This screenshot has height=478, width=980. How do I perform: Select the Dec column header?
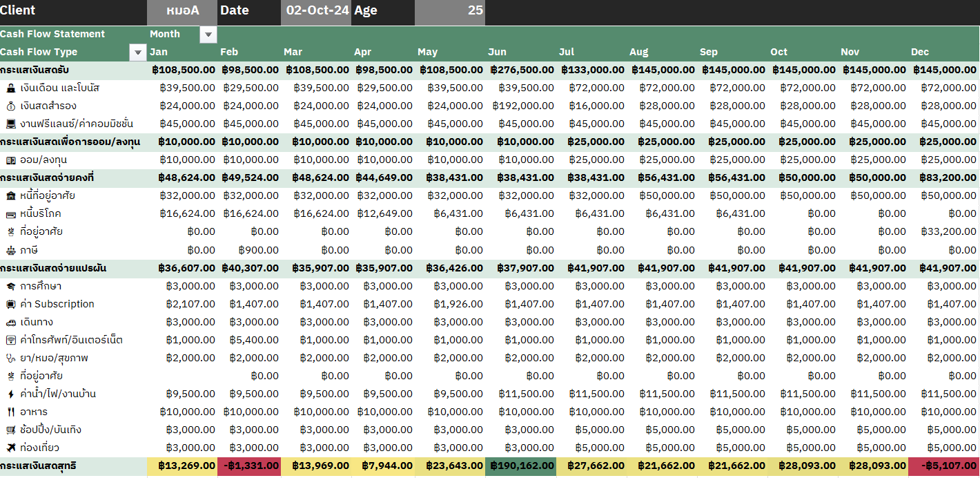(x=919, y=52)
